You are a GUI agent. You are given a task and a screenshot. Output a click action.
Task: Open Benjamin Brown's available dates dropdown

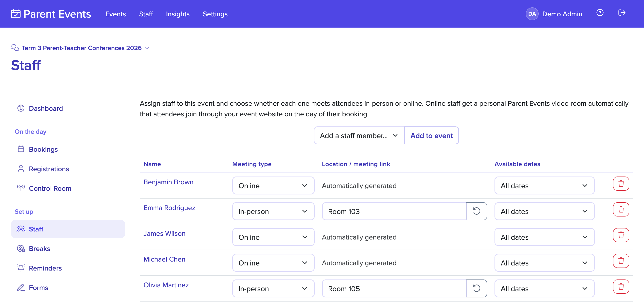(544, 186)
